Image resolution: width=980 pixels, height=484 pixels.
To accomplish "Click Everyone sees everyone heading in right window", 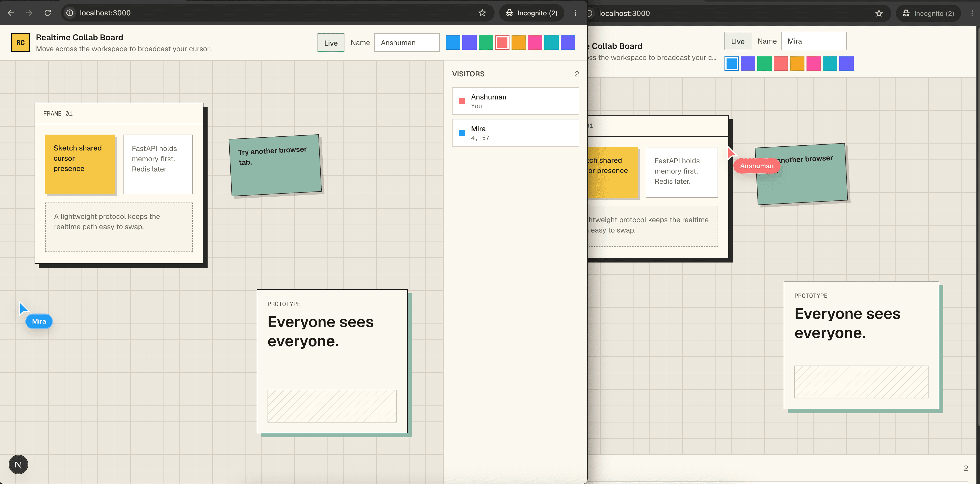I will (x=848, y=323).
